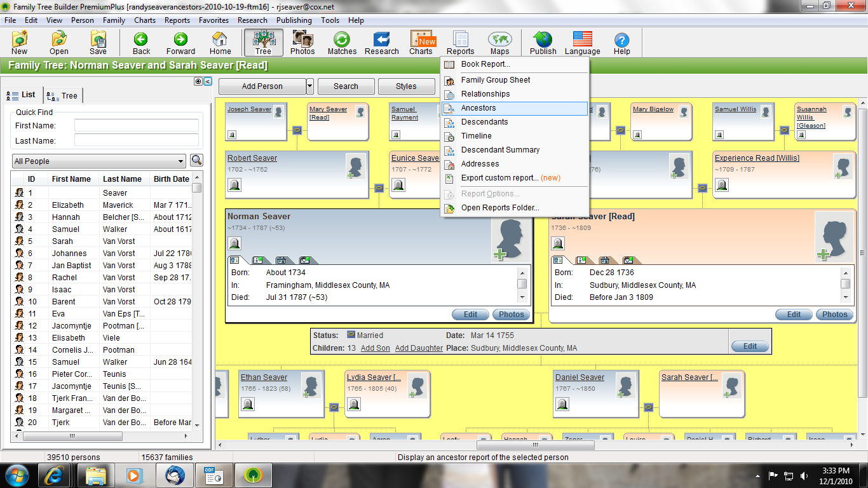Open the Photos toolbar icon

302,43
